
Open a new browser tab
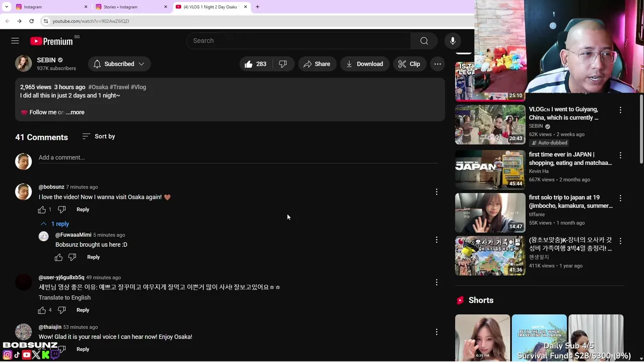257,7
